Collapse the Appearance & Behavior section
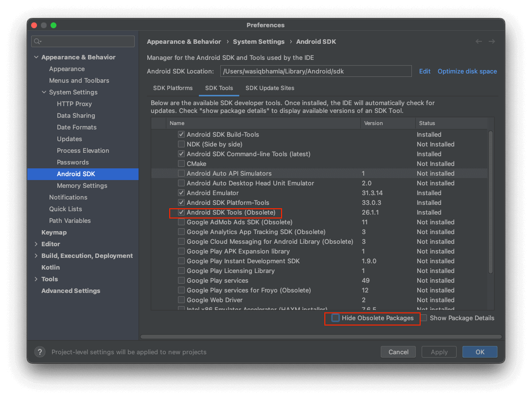Image resolution: width=532 pixels, height=399 pixels. tap(36, 57)
